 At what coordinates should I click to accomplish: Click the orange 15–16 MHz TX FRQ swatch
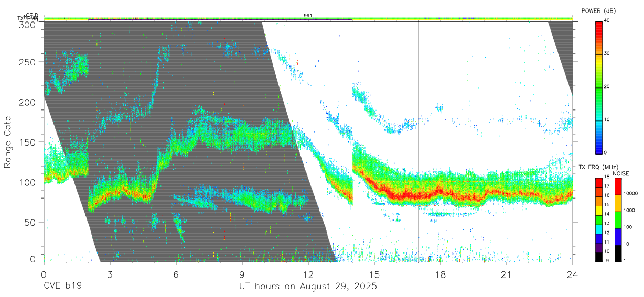598,201
